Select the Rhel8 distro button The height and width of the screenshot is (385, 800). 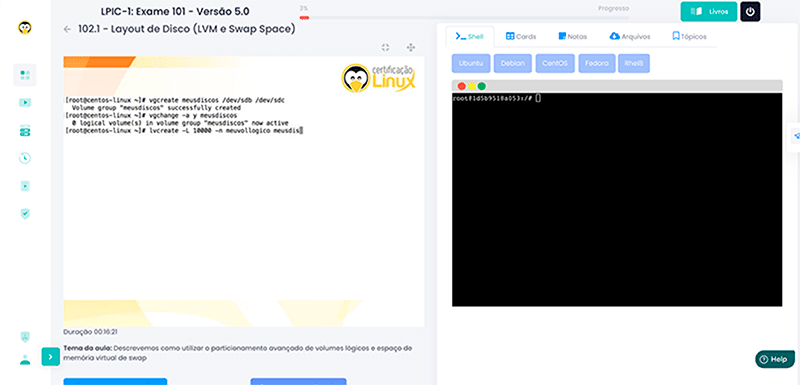[x=634, y=64]
